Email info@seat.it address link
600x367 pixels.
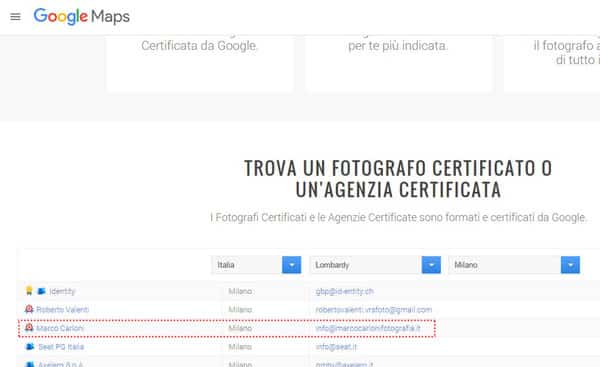coord(336,347)
